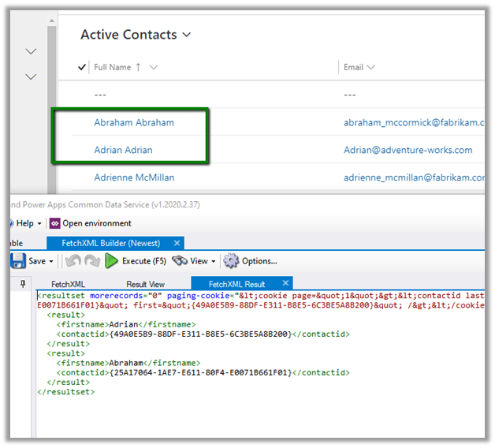
Task: Close the FetchXML Builder (Newest) tab
Action: (x=177, y=243)
